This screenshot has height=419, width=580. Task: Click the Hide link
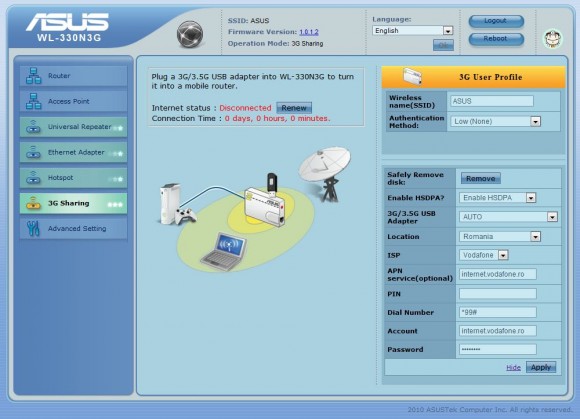(513, 368)
